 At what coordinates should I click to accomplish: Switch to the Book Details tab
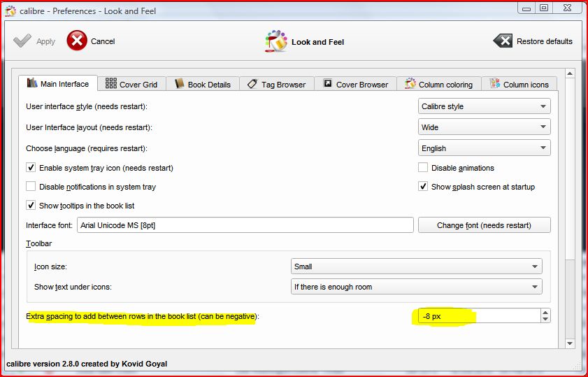click(x=203, y=84)
